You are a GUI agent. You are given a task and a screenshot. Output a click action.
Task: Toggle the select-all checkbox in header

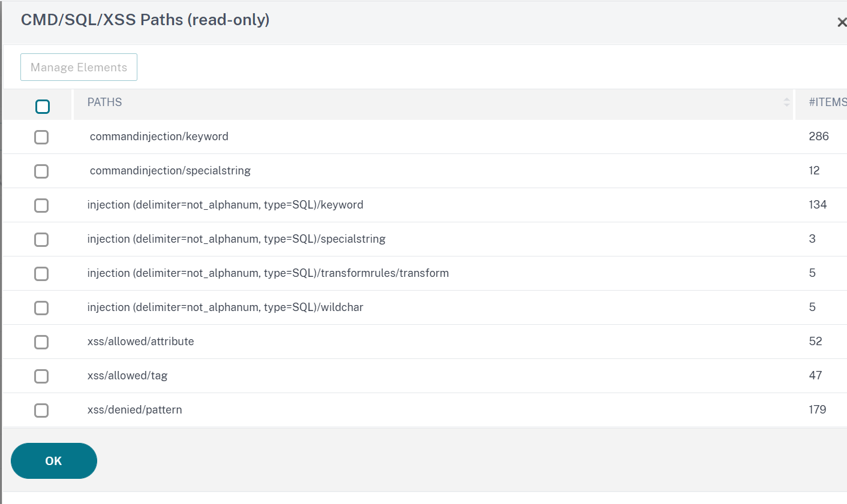pyautogui.click(x=43, y=107)
